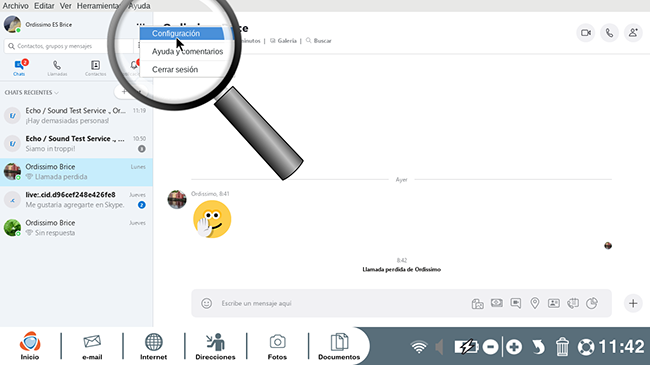Send a video message icon
650x365 pixels.
tap(516, 303)
